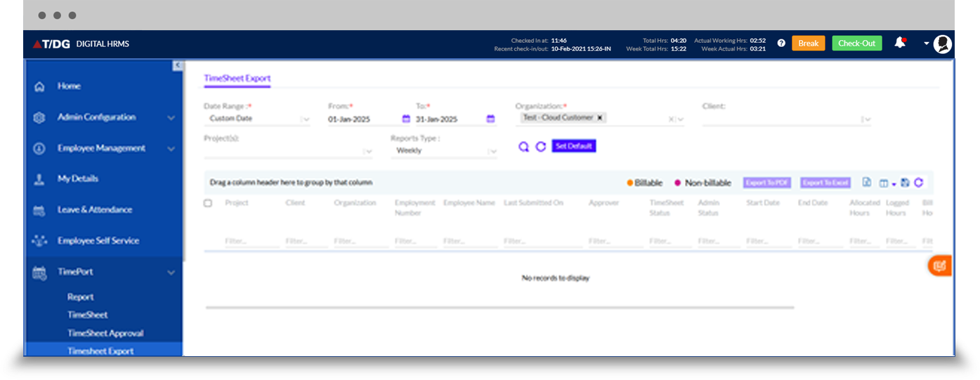Collapse the sidebar using the arrow icon
The height and width of the screenshot is (380, 980).
coord(178,65)
